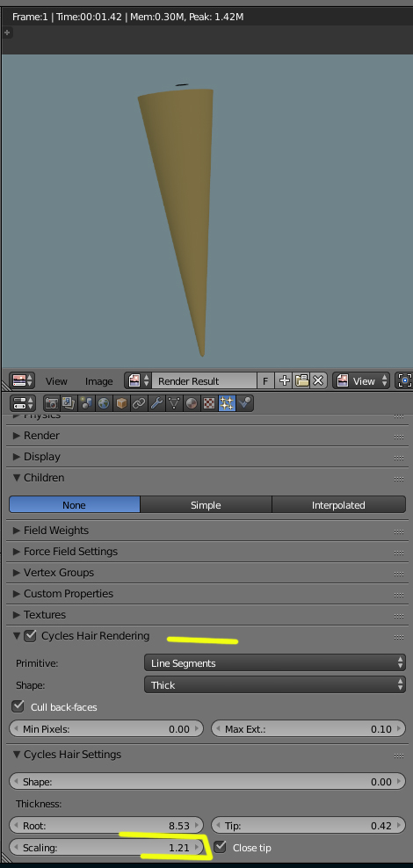
Task: Click the Render Result name field
Action: [x=204, y=381]
